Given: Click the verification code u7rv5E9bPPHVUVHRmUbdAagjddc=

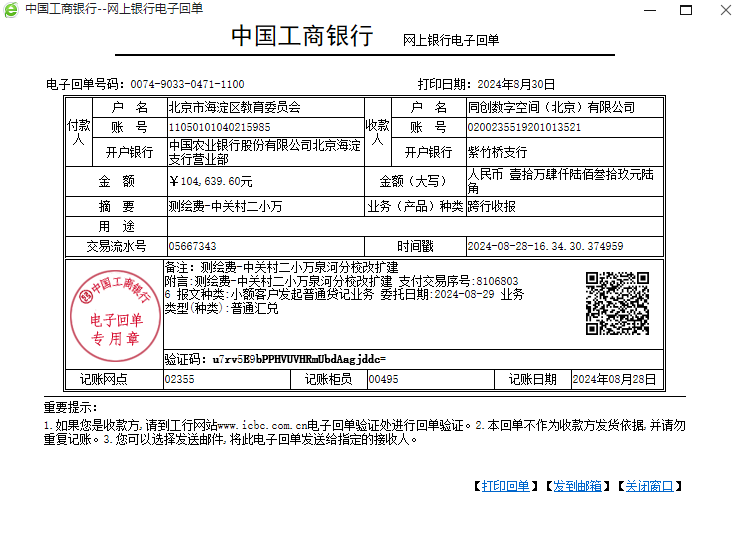Looking at the screenshot, I should point(299,359).
